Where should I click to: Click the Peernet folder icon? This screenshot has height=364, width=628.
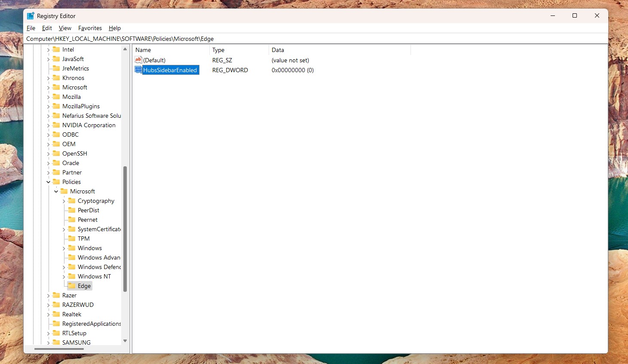72,220
